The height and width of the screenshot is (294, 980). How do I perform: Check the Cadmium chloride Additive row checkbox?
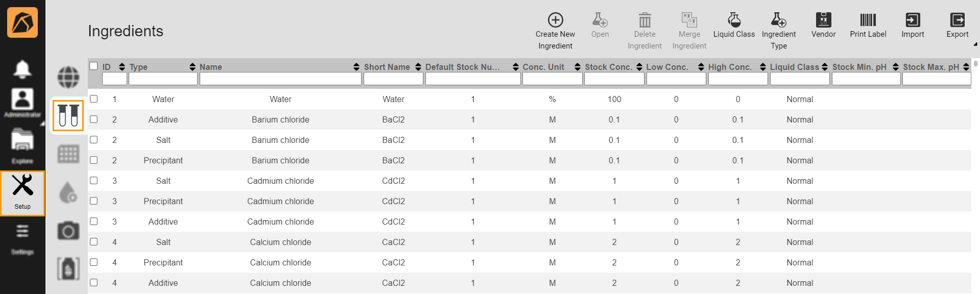(93, 221)
